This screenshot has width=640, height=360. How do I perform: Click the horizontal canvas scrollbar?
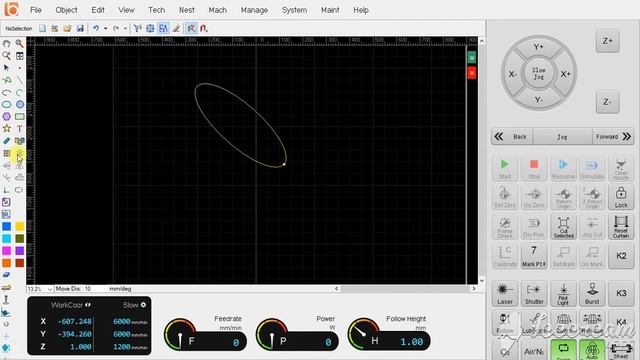tap(405, 289)
